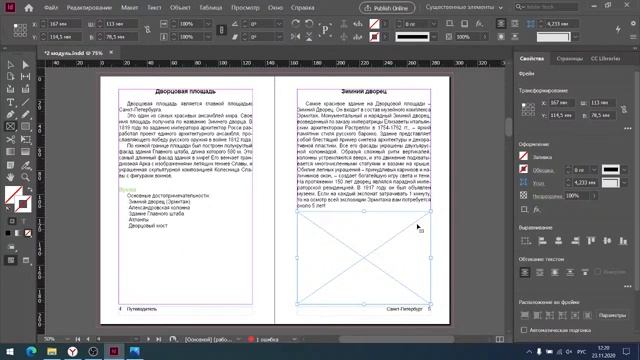Open the Редактирование menu
640x360 pixels.
pyautogui.click(x=89, y=8)
